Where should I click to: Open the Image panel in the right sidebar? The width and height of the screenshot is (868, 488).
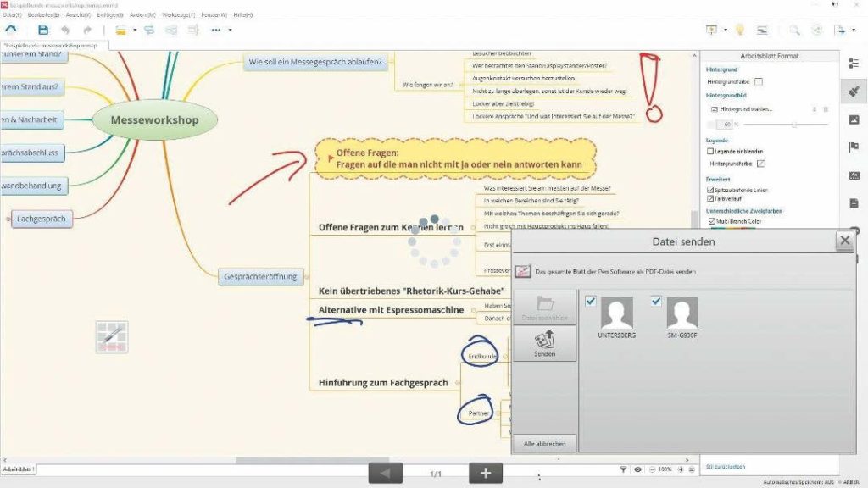[854, 119]
